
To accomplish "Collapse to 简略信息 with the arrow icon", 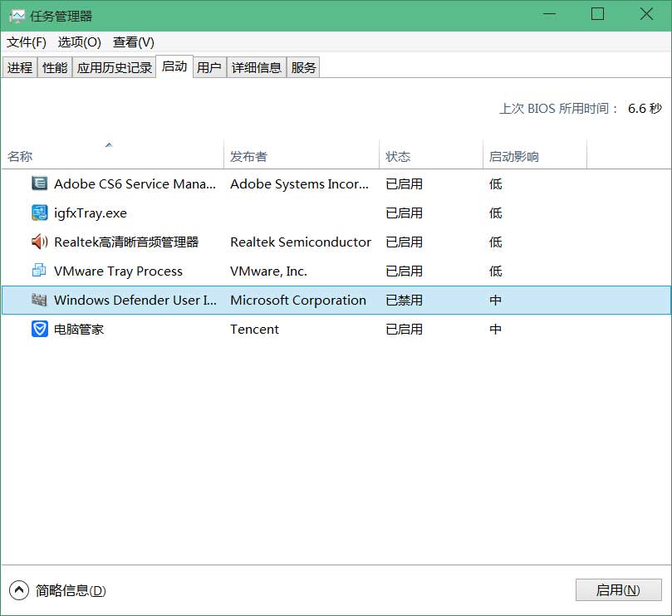I will point(19,590).
